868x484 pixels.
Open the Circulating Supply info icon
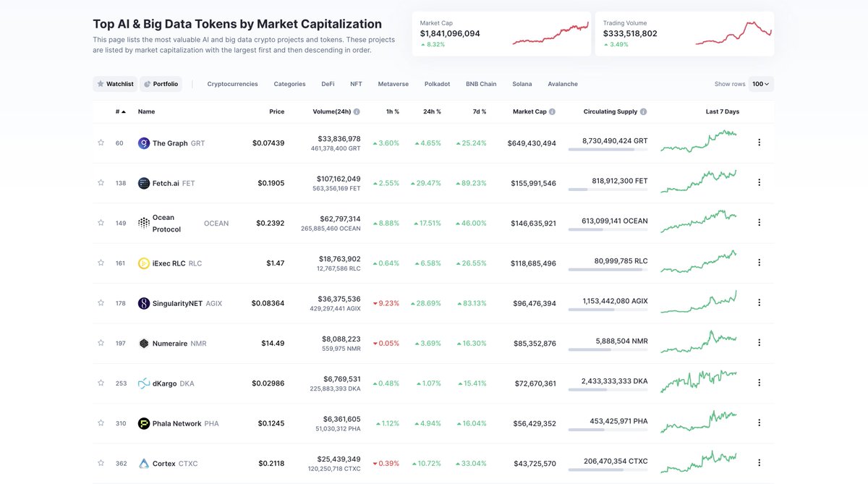coord(643,112)
